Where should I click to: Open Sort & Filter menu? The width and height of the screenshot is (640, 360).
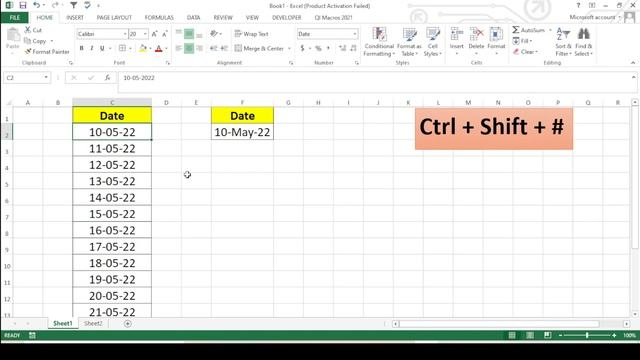563,42
